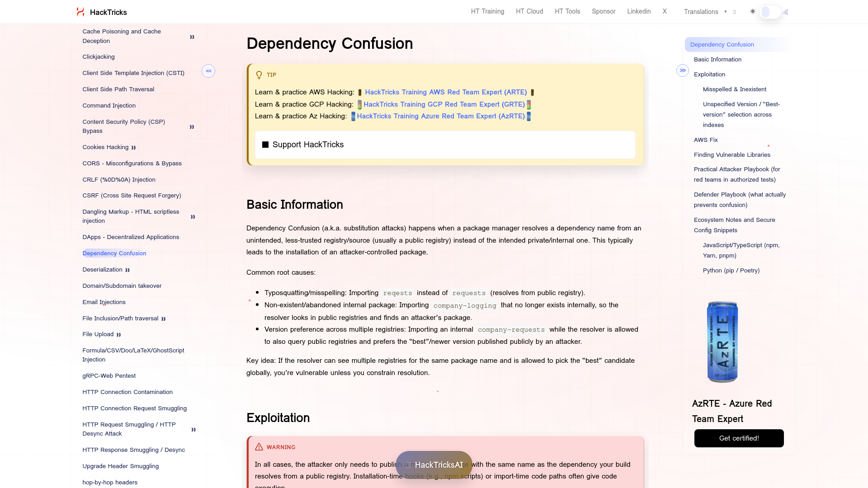
Task: Toggle the light/dark theme switch
Action: pos(769,12)
